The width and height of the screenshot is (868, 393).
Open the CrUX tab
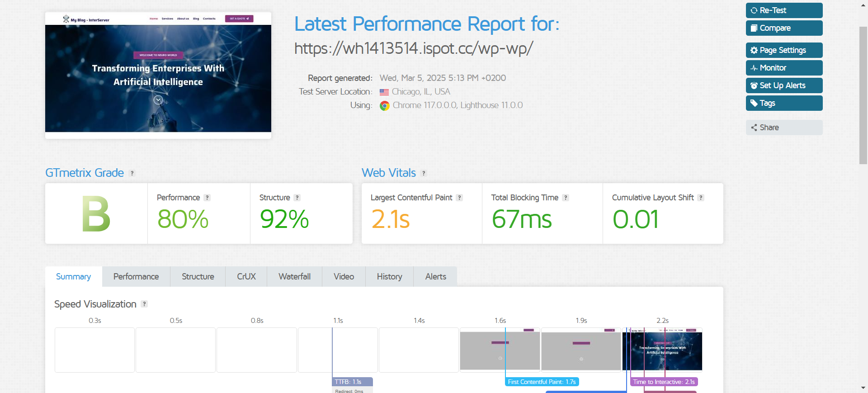click(x=246, y=276)
